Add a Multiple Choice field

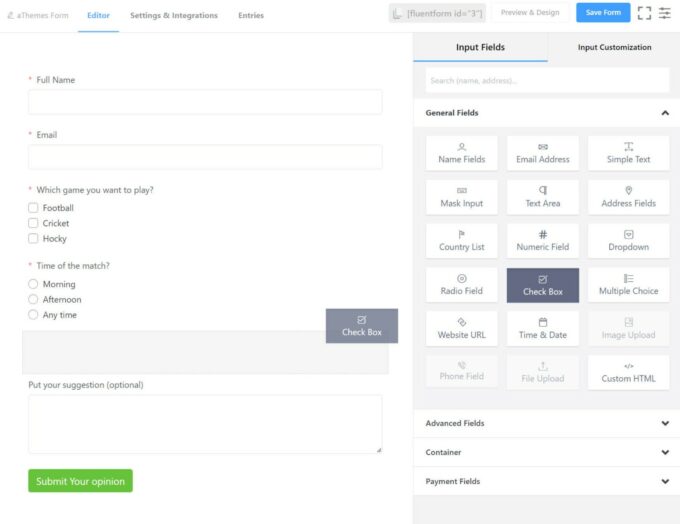tap(628, 285)
